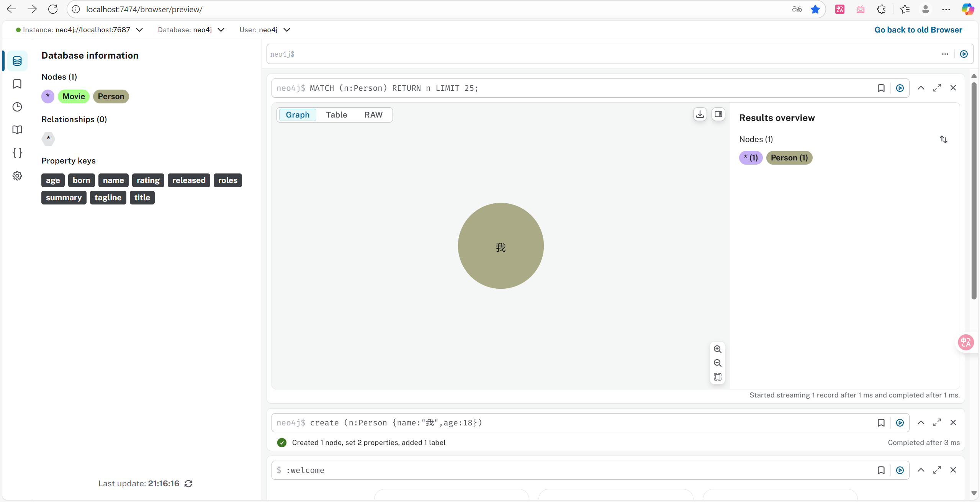Fit the graph to screen icon
980x502 pixels.
pyautogui.click(x=717, y=377)
